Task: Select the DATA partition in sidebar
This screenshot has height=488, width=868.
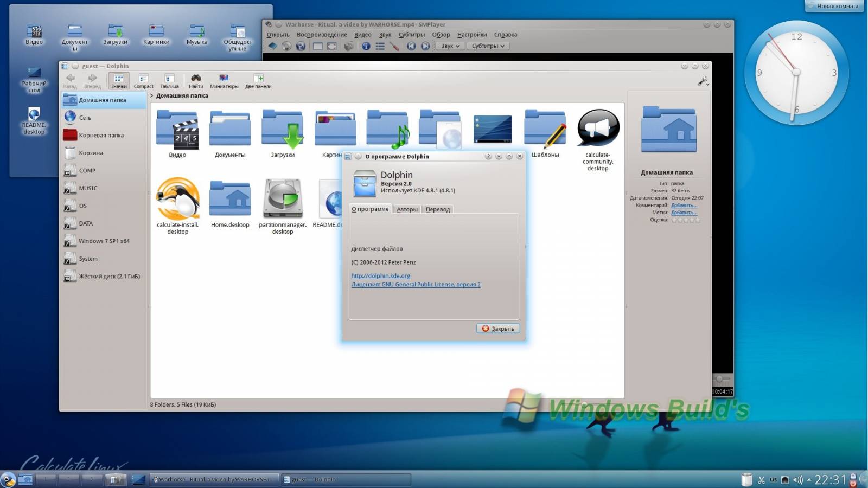Action: pos(104,223)
